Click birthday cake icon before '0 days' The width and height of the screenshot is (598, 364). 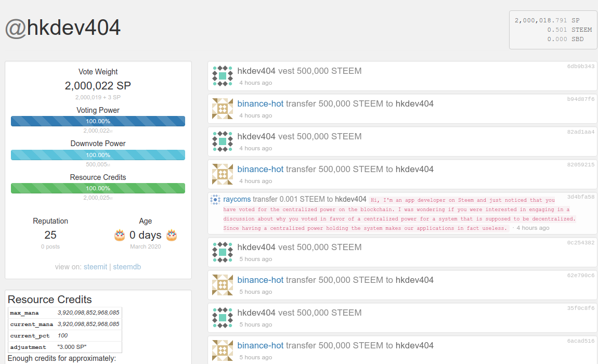[x=120, y=236]
